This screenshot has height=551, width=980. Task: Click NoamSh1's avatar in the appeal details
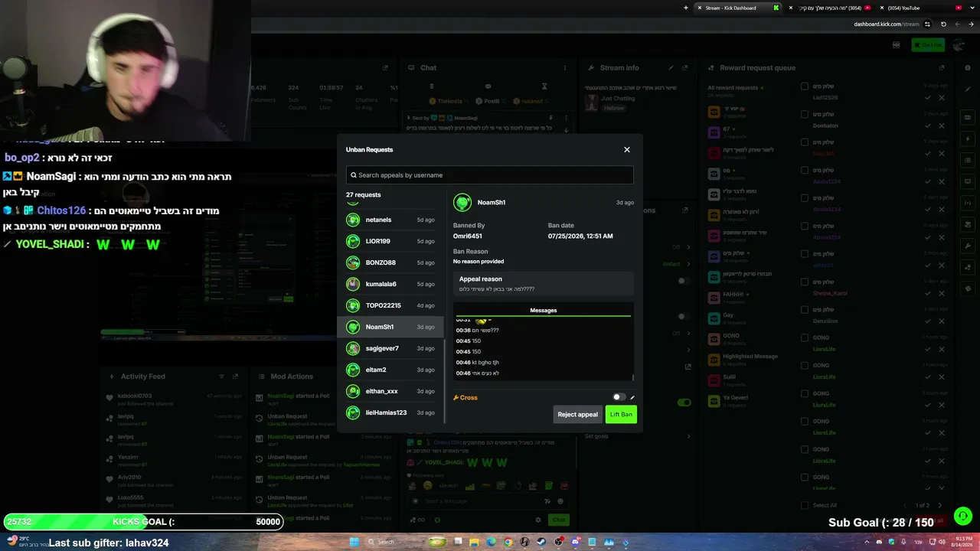[x=462, y=203]
